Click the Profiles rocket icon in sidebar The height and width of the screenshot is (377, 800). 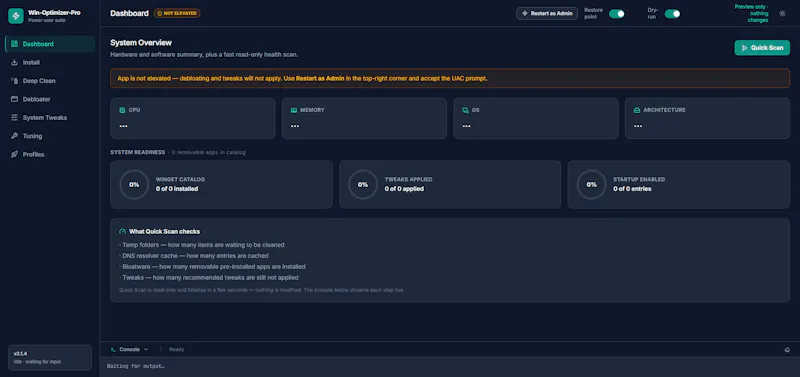[14, 154]
